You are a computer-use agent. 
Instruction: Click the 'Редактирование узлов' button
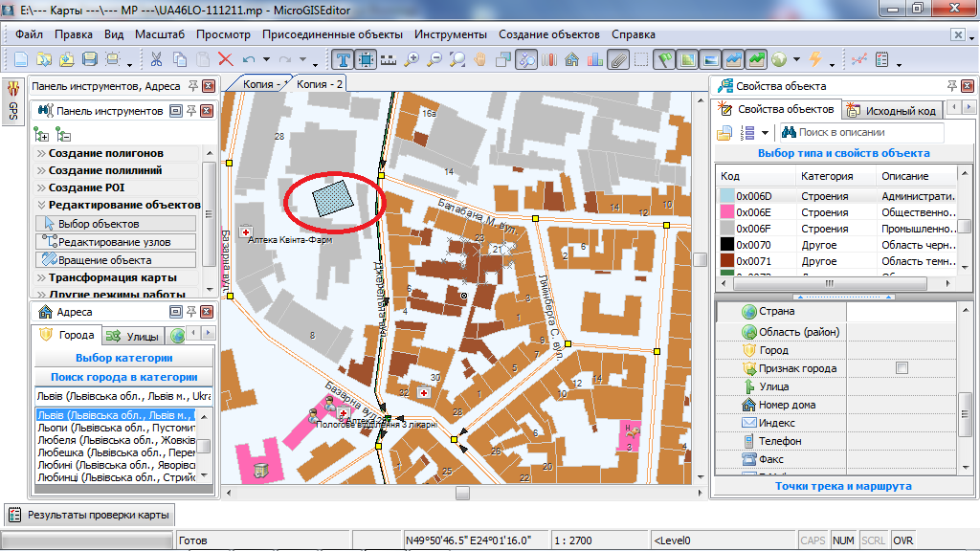pos(114,242)
